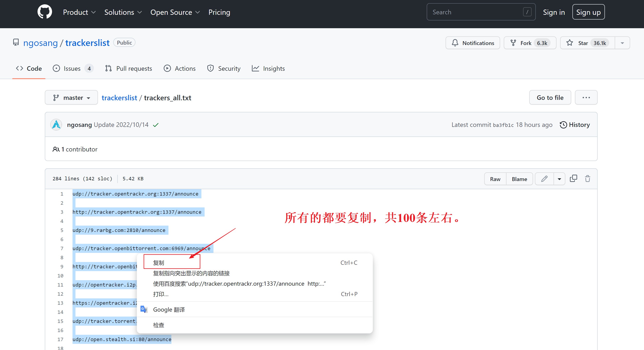Image resolution: width=644 pixels, height=350 pixels.
Task: Switch to the Actions tab
Action: point(180,68)
